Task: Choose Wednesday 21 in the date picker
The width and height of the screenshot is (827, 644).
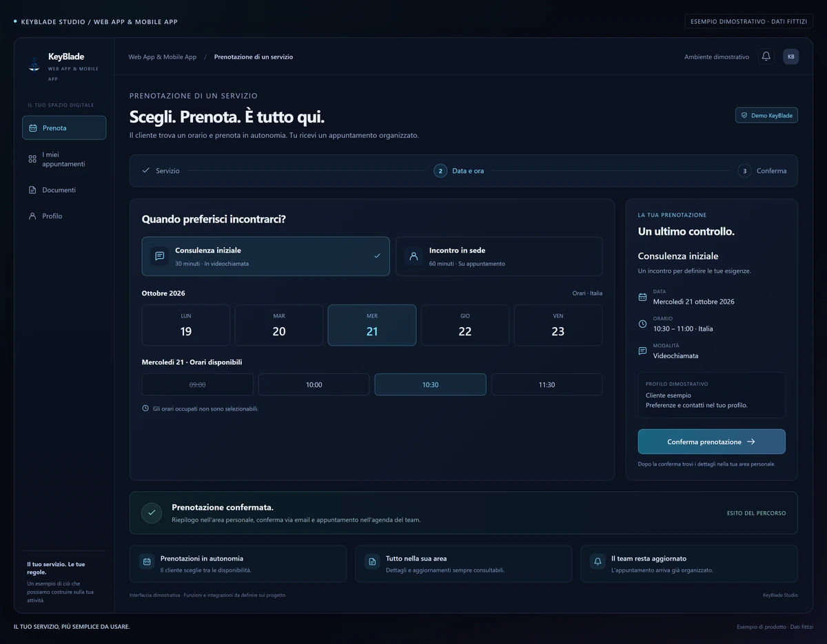Action: pos(372,325)
